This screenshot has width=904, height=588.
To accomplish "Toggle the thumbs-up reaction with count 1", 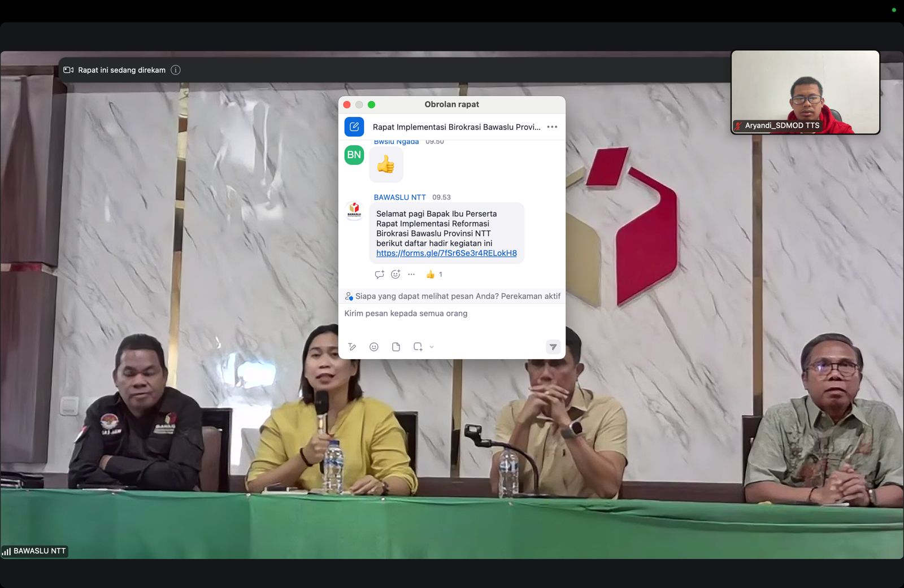I will (x=434, y=275).
